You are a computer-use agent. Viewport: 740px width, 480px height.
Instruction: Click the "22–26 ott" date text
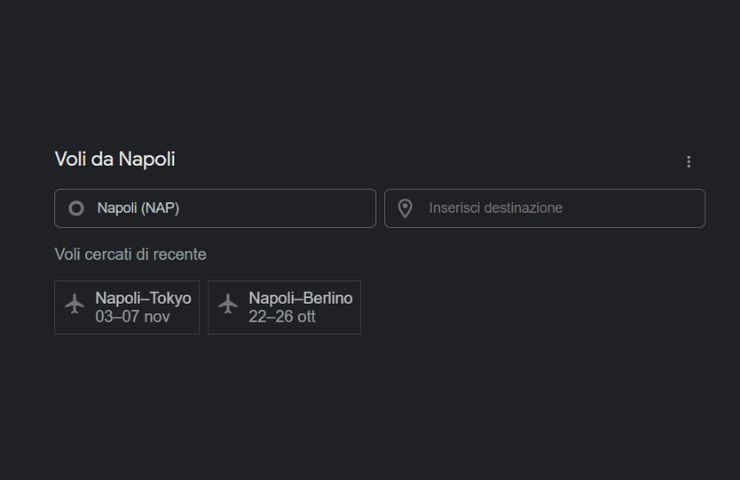click(x=282, y=317)
